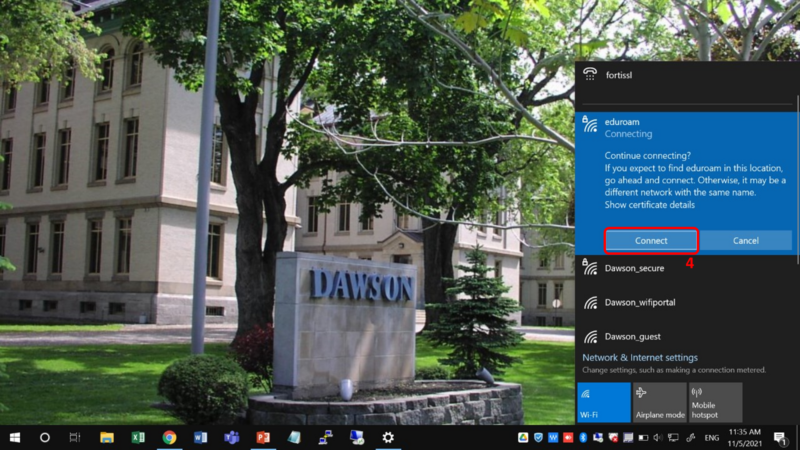Open Cortana search circle icon
This screenshot has width=800, height=450.
[x=45, y=437]
